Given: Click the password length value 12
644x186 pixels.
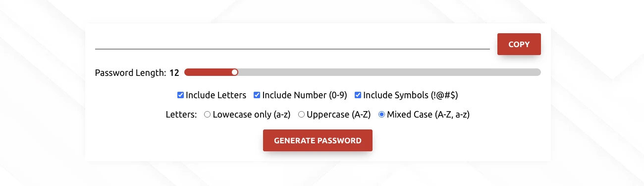Looking at the screenshot, I should tap(174, 73).
